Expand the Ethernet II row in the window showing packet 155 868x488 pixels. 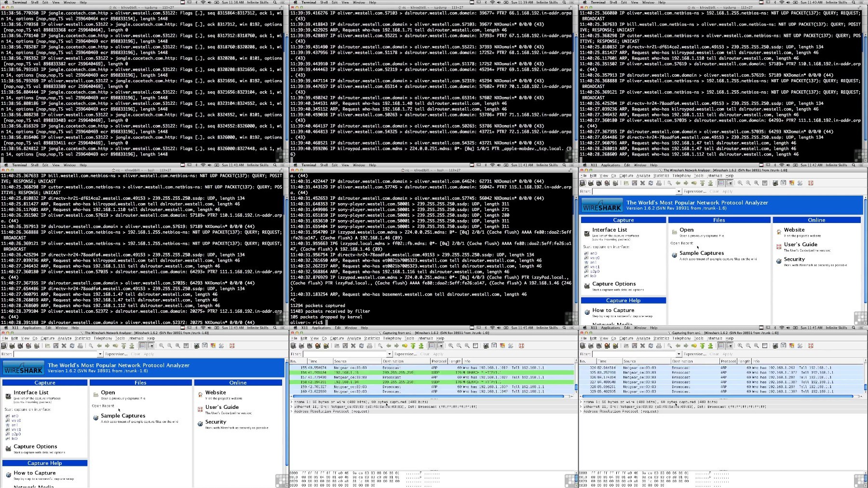pos(292,406)
